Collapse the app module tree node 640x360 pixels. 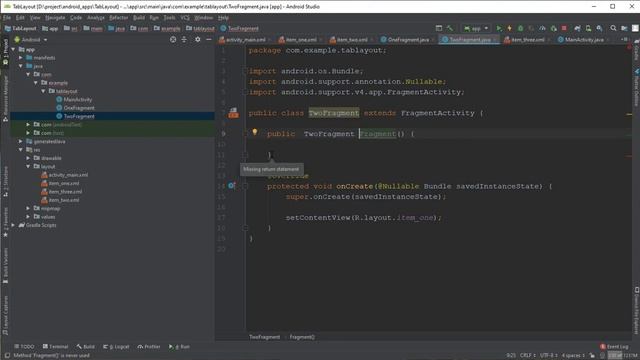[13, 49]
